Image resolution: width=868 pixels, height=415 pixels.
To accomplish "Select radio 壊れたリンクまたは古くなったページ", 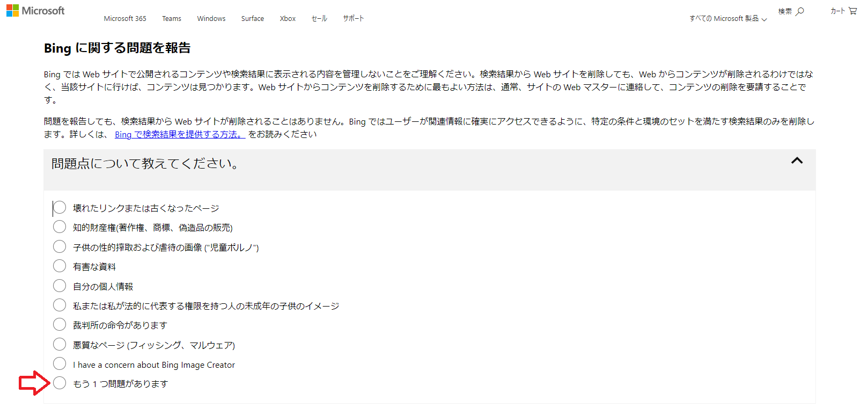I will pyautogui.click(x=60, y=207).
